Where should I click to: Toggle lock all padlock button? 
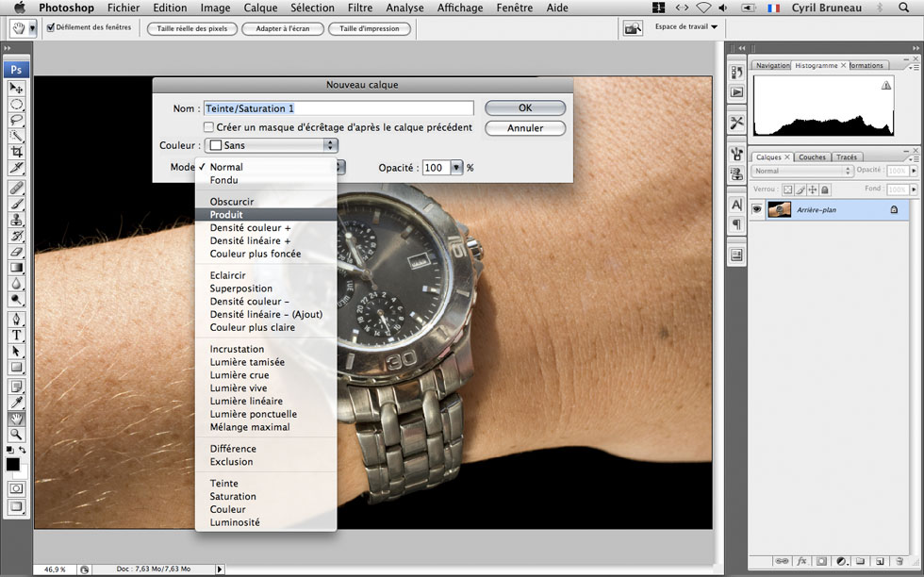pos(825,190)
